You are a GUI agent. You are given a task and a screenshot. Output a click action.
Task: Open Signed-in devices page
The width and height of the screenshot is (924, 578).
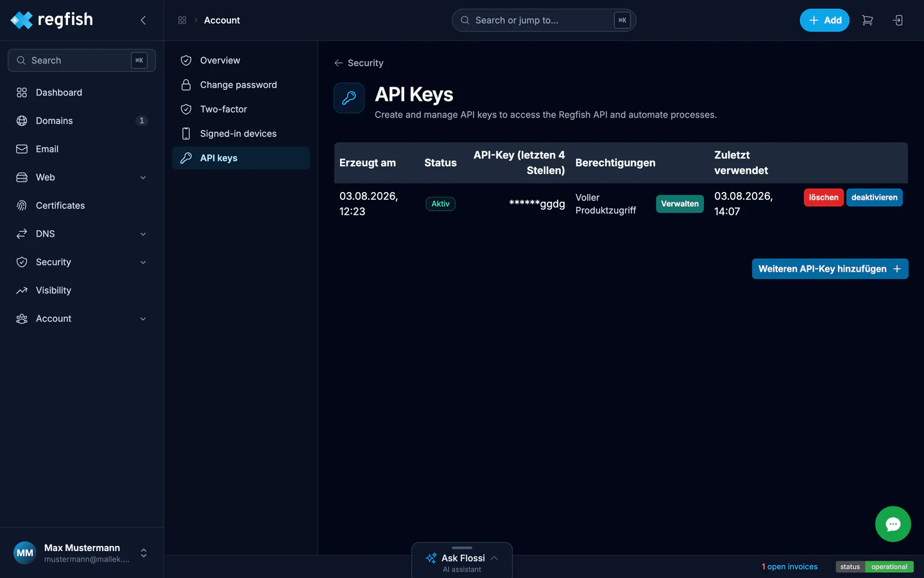click(x=241, y=134)
